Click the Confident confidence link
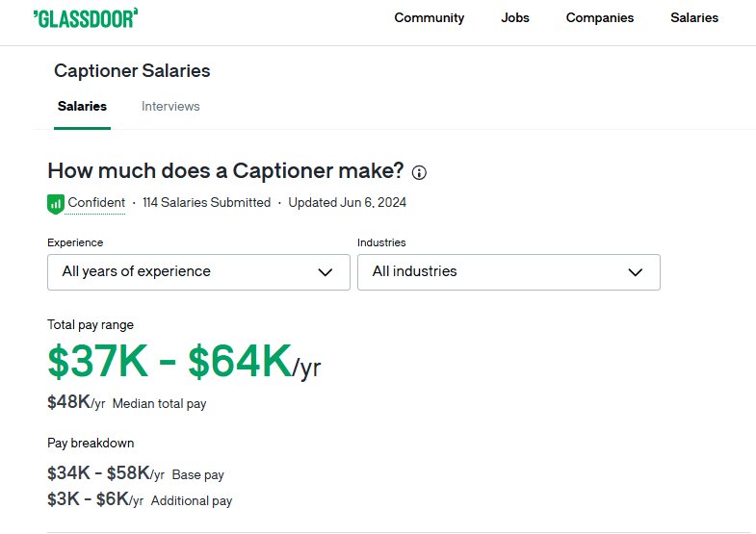The width and height of the screenshot is (756, 534). tap(96, 203)
